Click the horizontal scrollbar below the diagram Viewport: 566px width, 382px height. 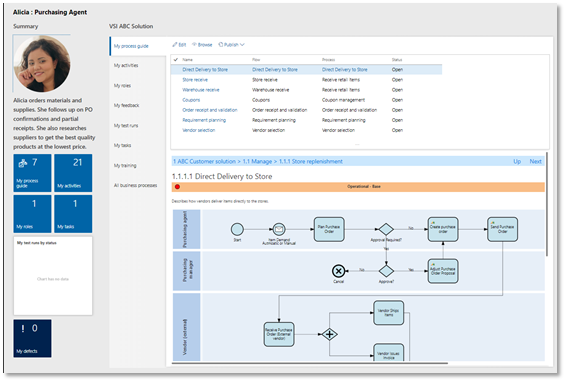tap(310, 363)
